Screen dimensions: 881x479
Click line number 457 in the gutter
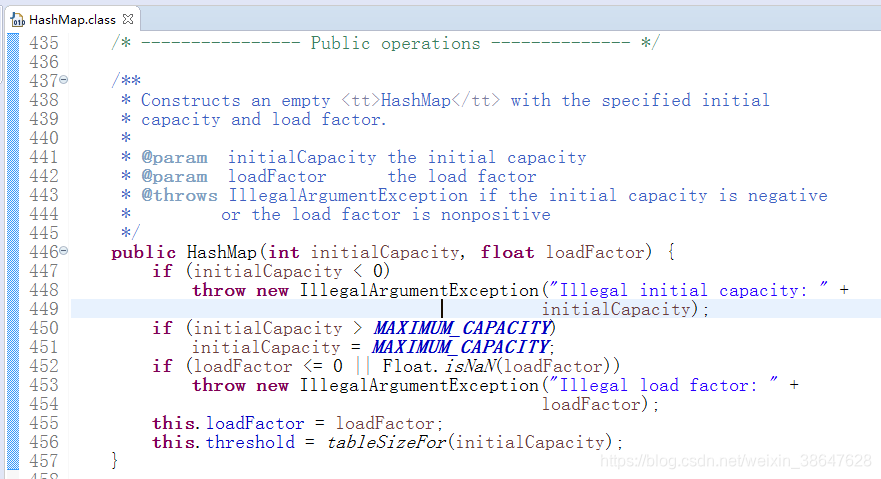pyautogui.click(x=44, y=460)
